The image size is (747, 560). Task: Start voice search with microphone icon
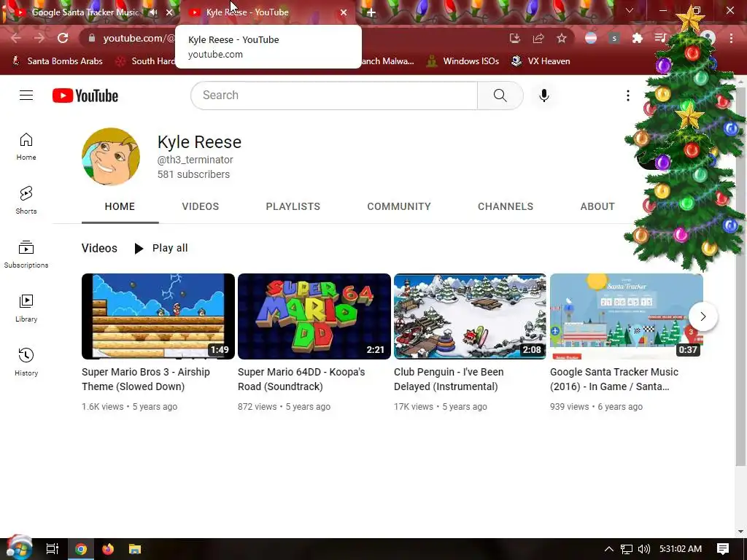[544, 96]
